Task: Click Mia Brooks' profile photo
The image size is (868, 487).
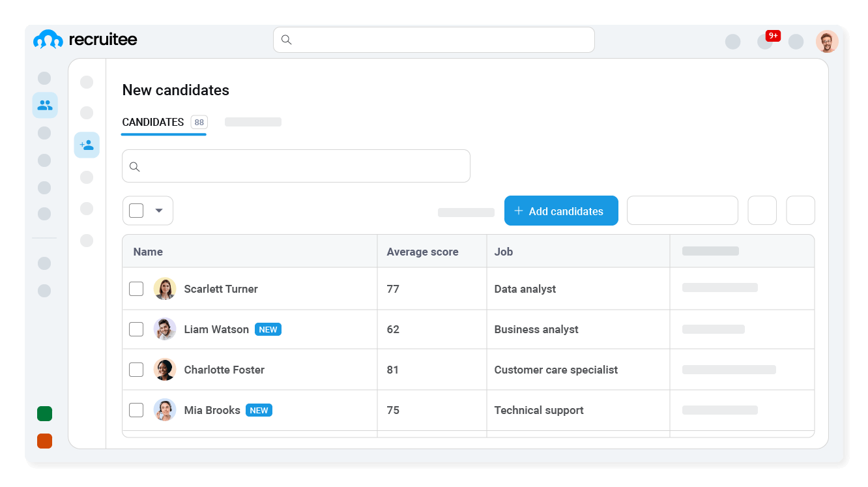Action: [x=165, y=409]
